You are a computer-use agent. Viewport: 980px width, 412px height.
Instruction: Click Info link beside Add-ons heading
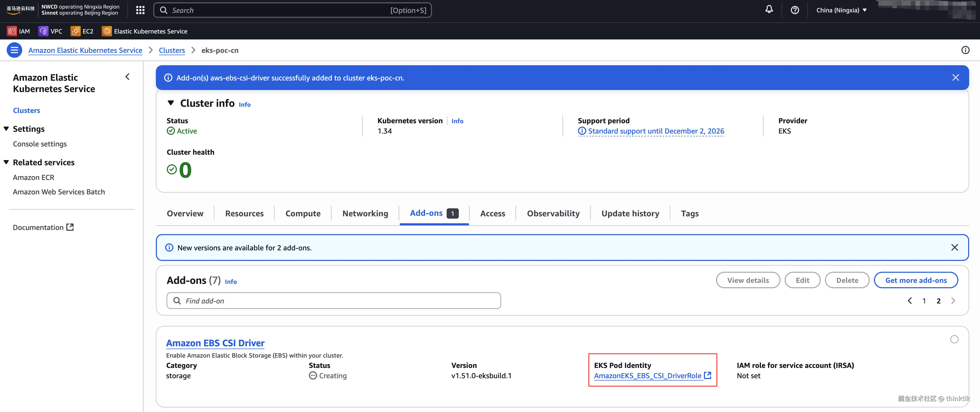230,282
